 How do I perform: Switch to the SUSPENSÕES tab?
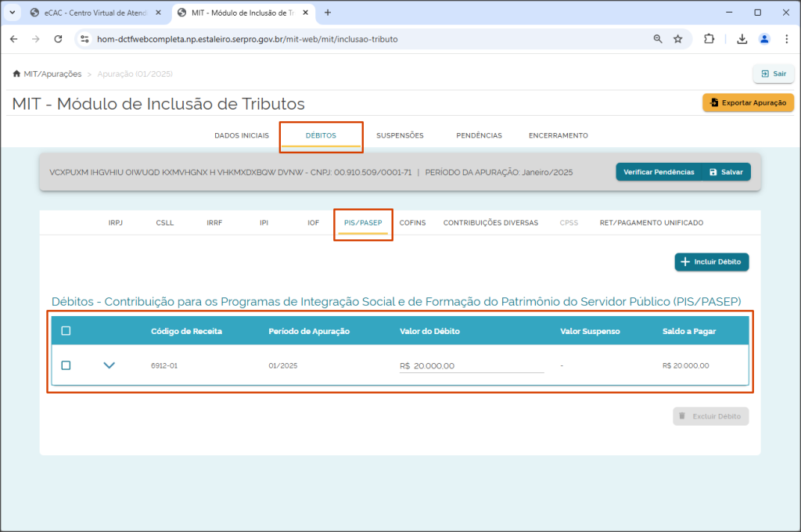(400, 135)
